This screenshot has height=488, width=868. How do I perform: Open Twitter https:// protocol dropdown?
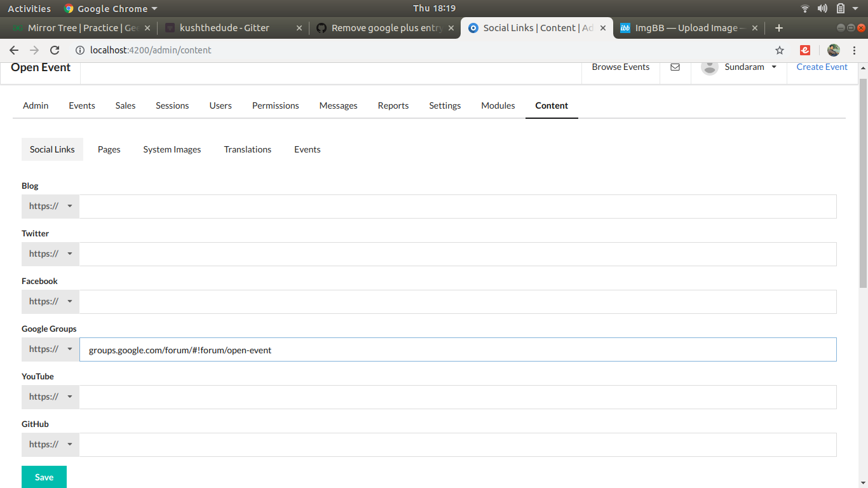(50, 254)
